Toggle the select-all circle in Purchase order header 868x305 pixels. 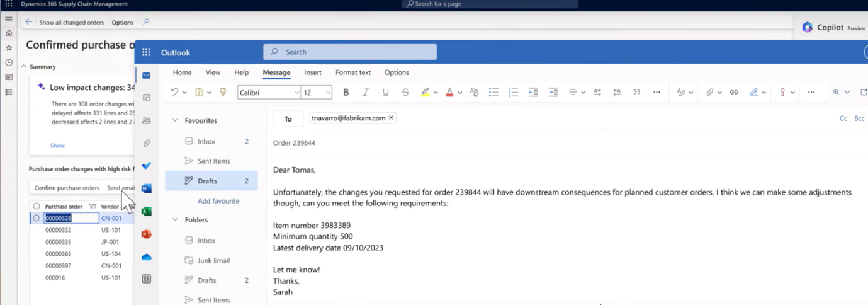click(x=36, y=206)
